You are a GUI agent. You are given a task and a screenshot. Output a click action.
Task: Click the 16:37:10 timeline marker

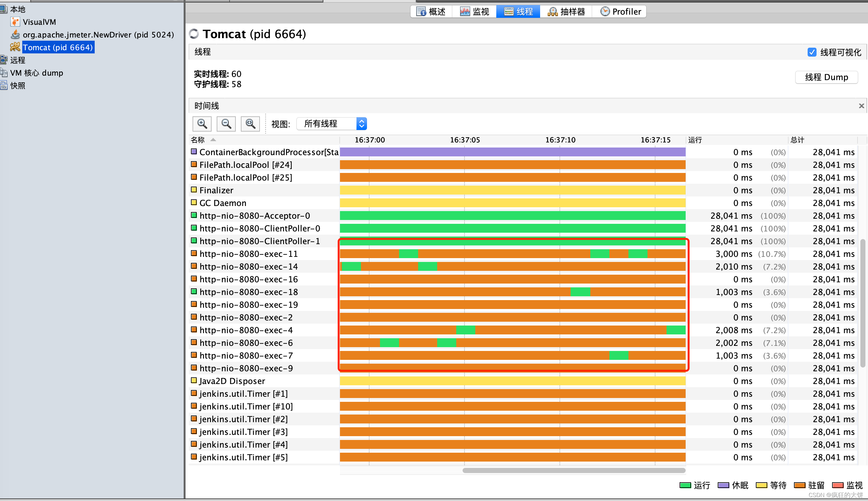[560, 140]
